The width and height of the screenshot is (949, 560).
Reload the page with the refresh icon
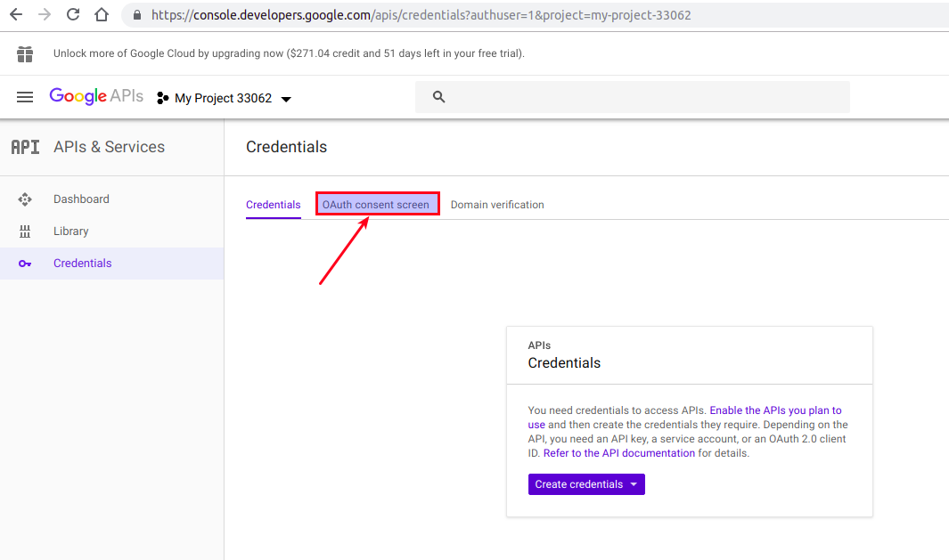[x=73, y=14]
